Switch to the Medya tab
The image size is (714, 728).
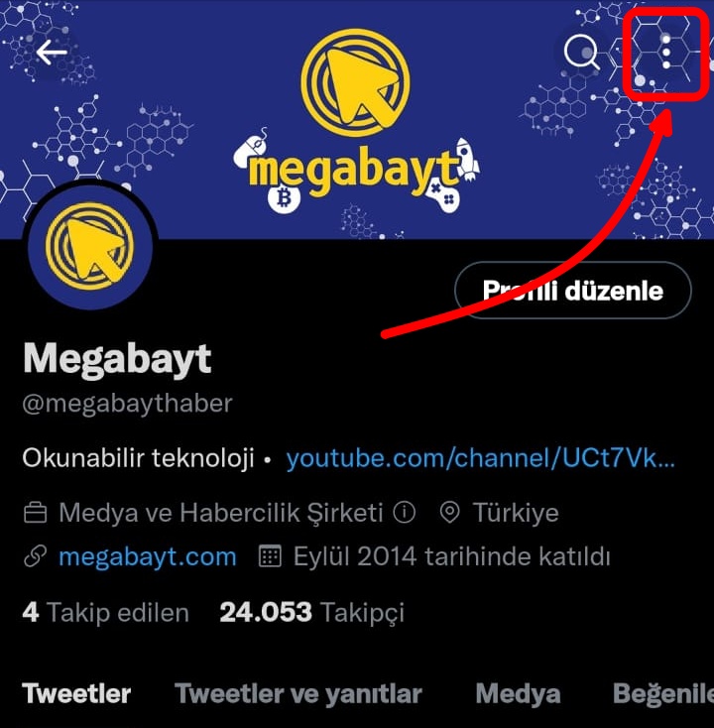(518, 694)
